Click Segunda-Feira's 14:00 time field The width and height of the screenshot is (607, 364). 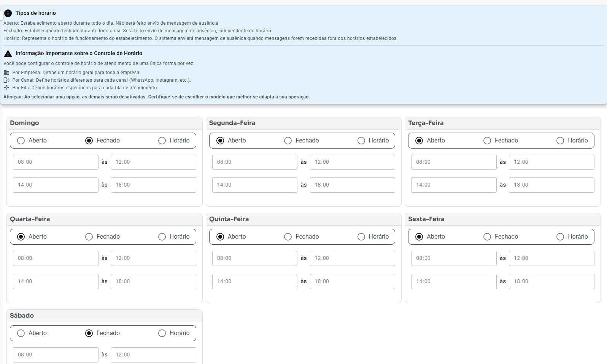(255, 185)
